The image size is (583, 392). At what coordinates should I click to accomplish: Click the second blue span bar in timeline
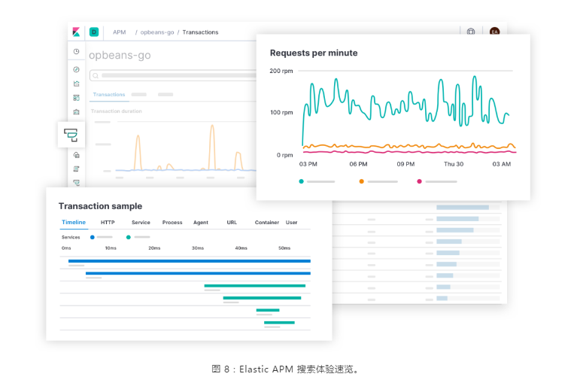pyautogui.click(x=198, y=273)
